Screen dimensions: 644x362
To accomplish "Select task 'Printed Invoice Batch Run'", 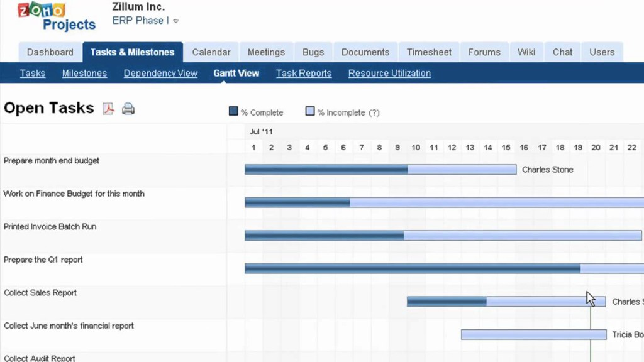I will [50, 226].
